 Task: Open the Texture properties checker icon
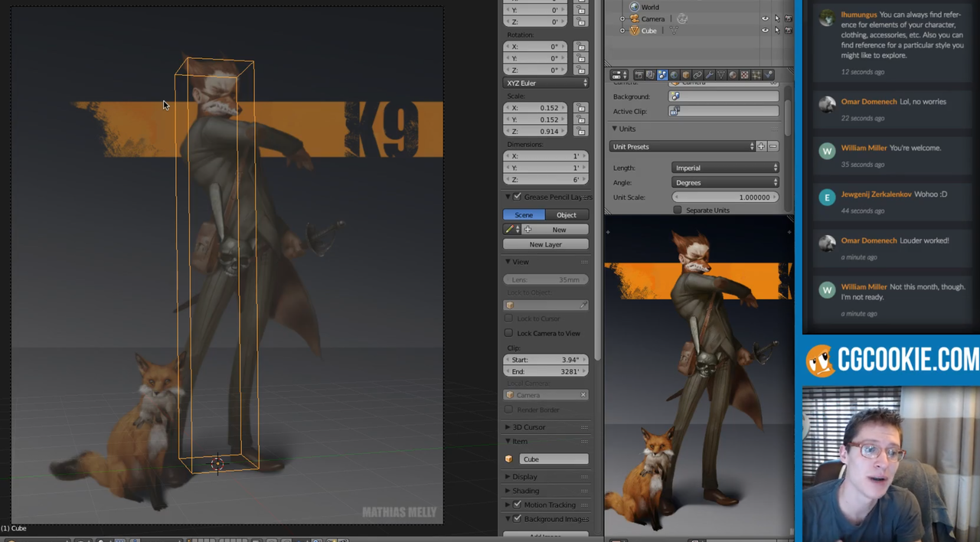tap(744, 75)
